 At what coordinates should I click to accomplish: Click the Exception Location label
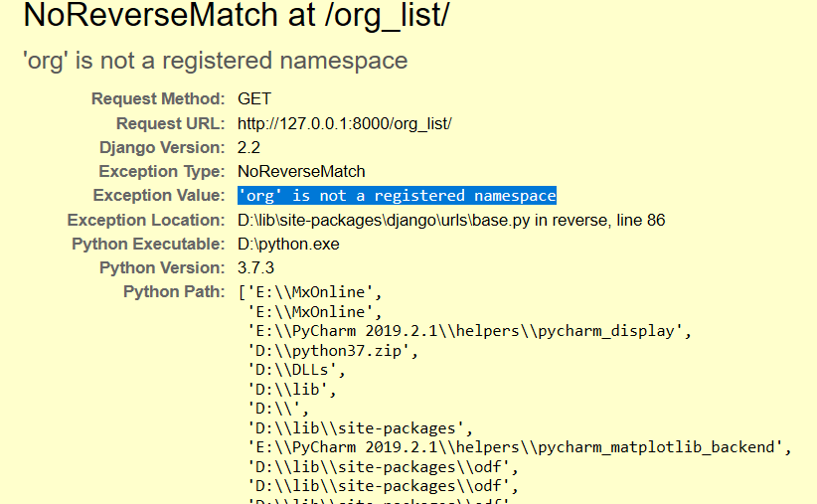tap(146, 220)
